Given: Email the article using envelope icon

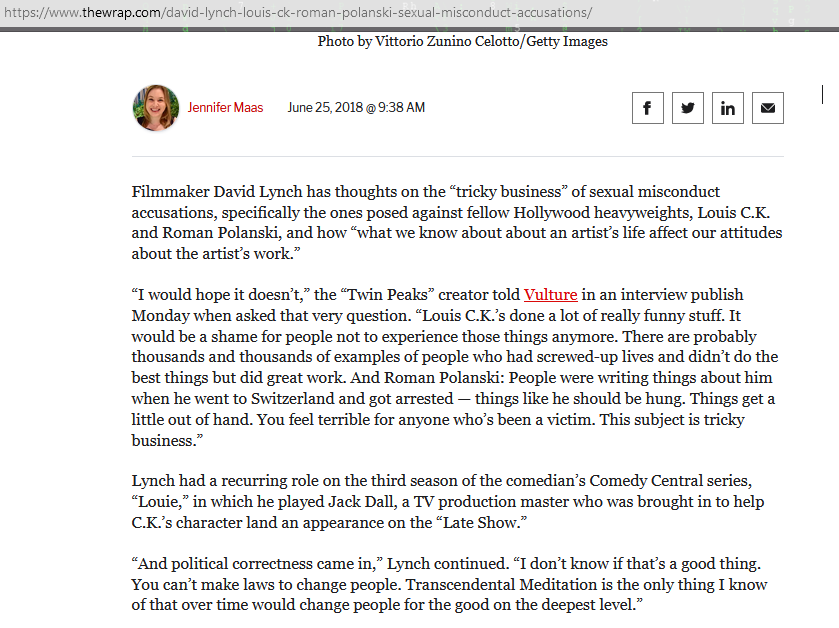Looking at the screenshot, I should 768,108.
